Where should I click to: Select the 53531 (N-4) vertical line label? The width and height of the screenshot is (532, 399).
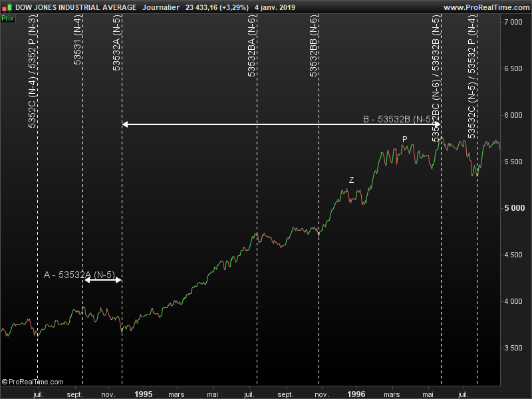tap(78, 40)
